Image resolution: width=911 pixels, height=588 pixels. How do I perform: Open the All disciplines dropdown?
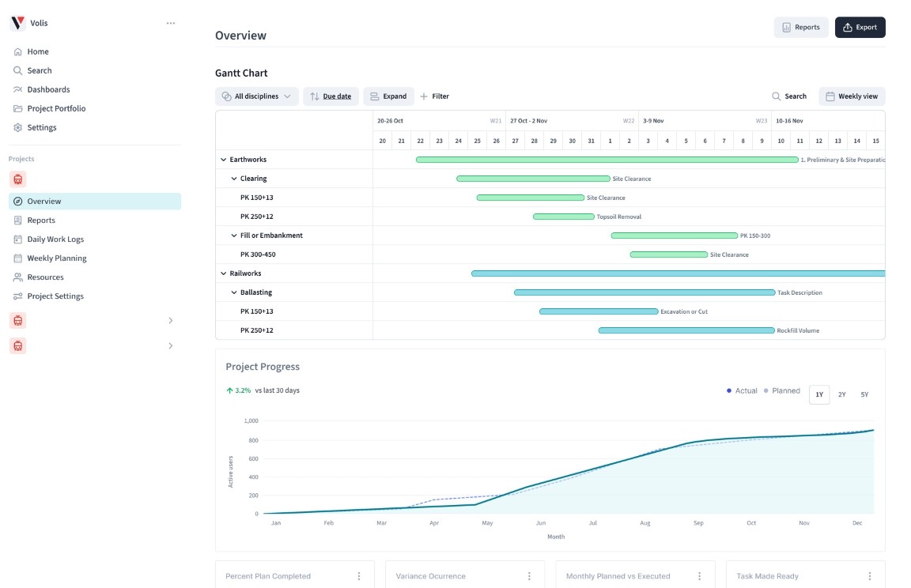pos(257,96)
